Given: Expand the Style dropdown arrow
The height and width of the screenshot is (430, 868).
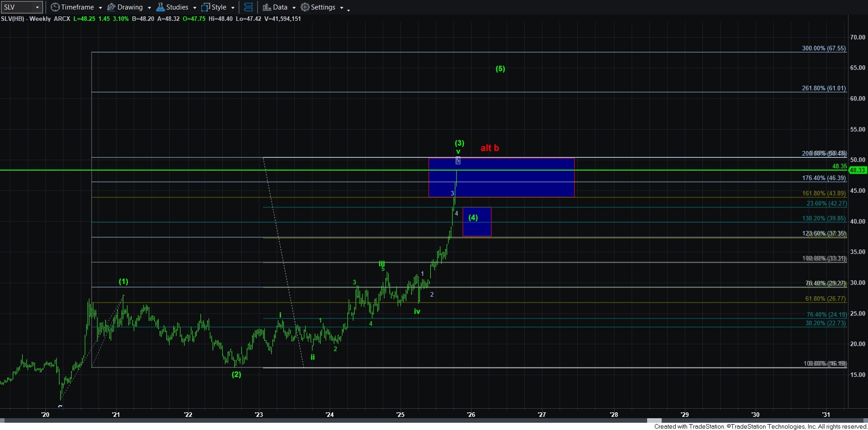Looking at the screenshot, I should pos(233,8).
